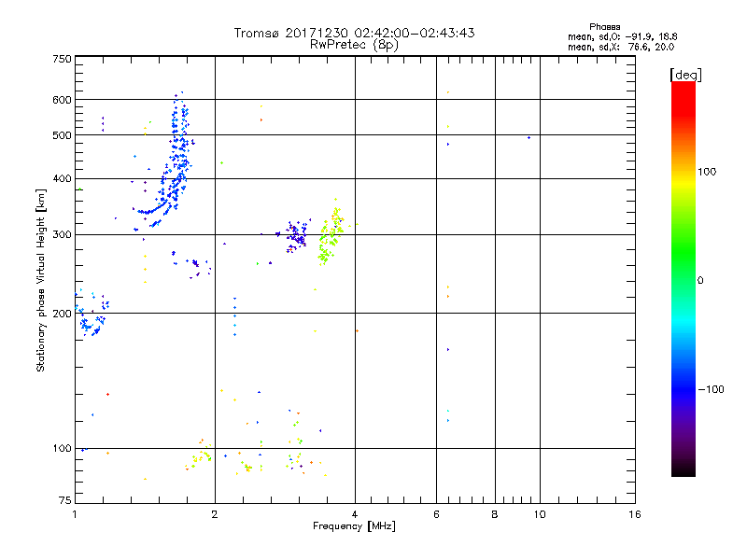Screen dimensions: 747x560
Task: Click the y-axis tick label '600'
Action: [x=62, y=100]
